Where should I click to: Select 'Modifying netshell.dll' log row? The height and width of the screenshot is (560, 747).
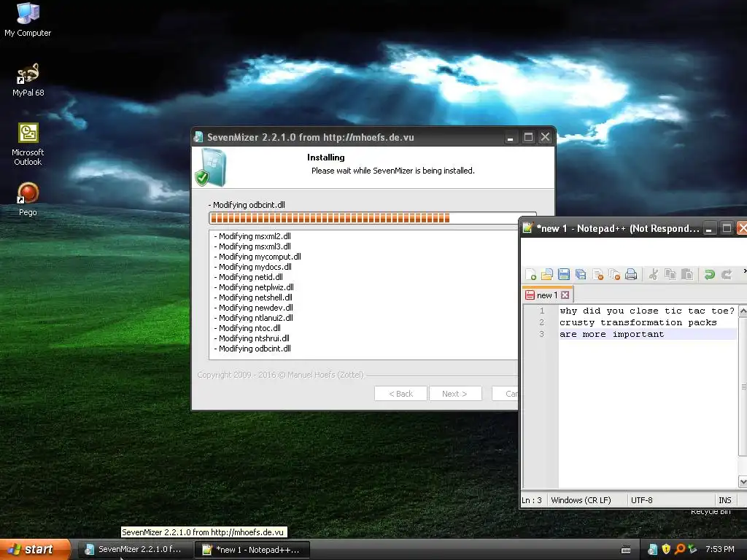253,297
